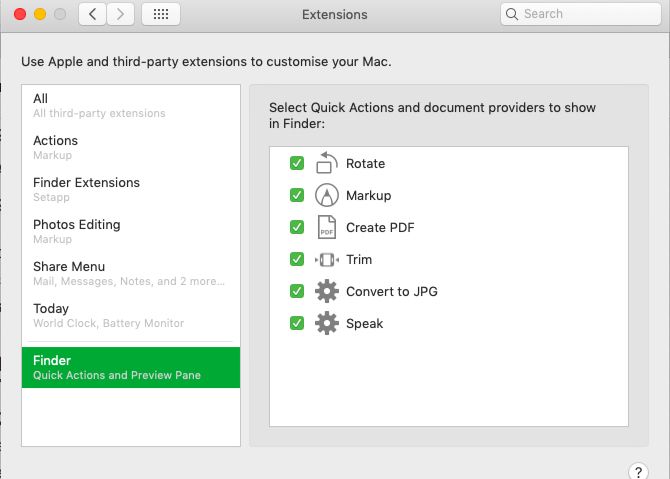Select All third-party extensions category
This screenshot has width=670, height=479.
(131, 105)
